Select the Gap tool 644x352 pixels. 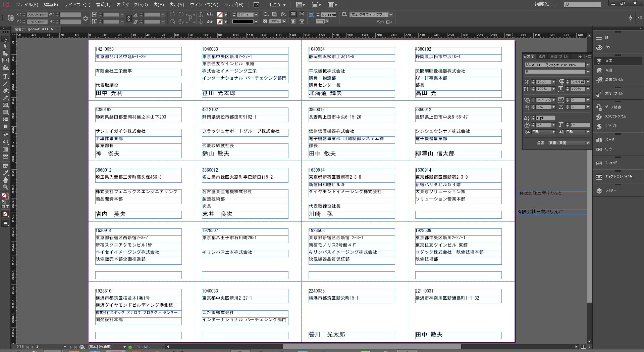pyautogui.click(x=5, y=60)
